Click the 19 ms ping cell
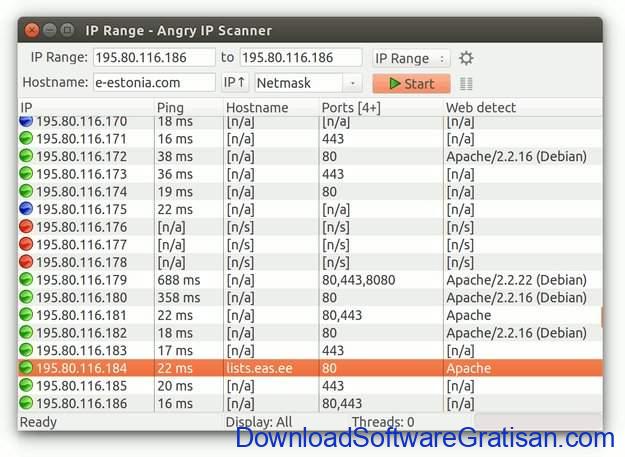The width and height of the screenshot is (625, 457). (x=175, y=192)
